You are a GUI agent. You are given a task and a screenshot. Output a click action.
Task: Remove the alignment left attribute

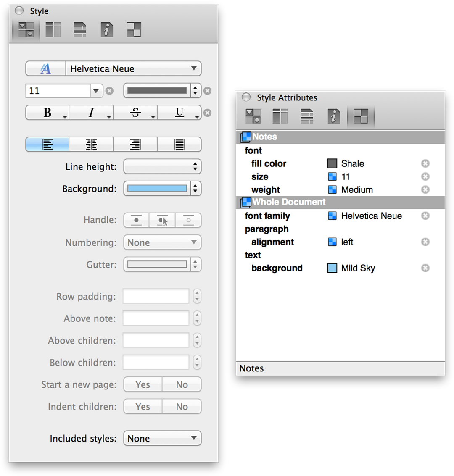coord(425,242)
